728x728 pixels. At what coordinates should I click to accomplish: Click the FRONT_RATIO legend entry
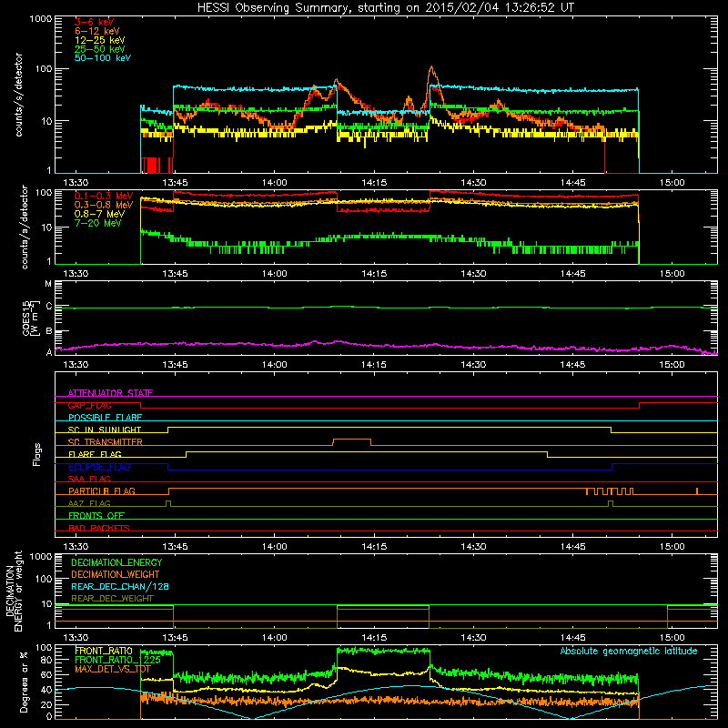(104, 651)
